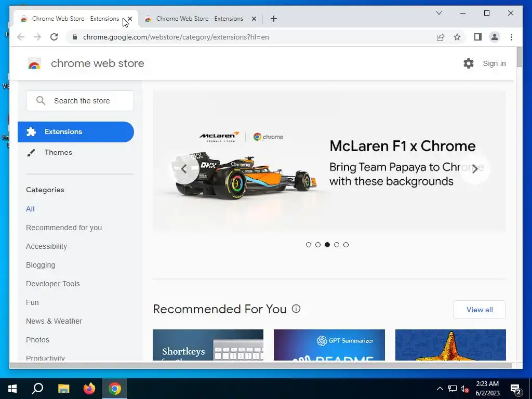Image resolution: width=532 pixels, height=399 pixels.
Task: Launch Firefox from taskbar
Action: [x=89, y=389]
